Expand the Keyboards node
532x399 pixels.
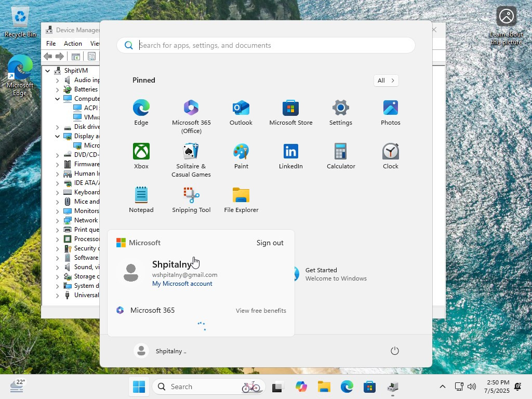57,193
